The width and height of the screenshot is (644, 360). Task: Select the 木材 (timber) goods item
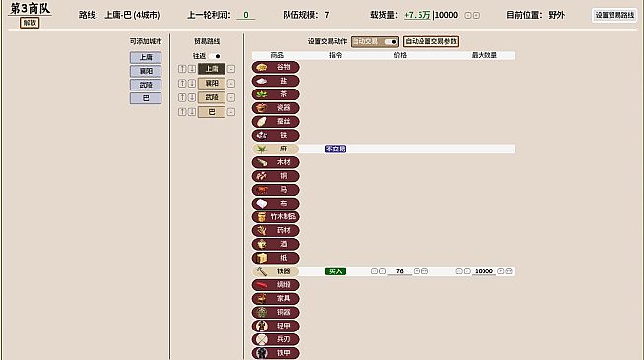(276, 162)
